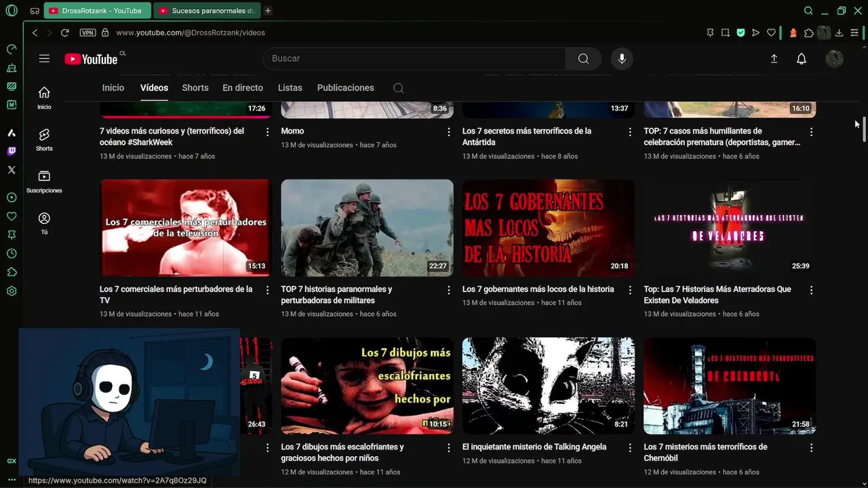Open Shorts in YouTube sidebar
The width and height of the screenshot is (868, 488).
pos(44,140)
